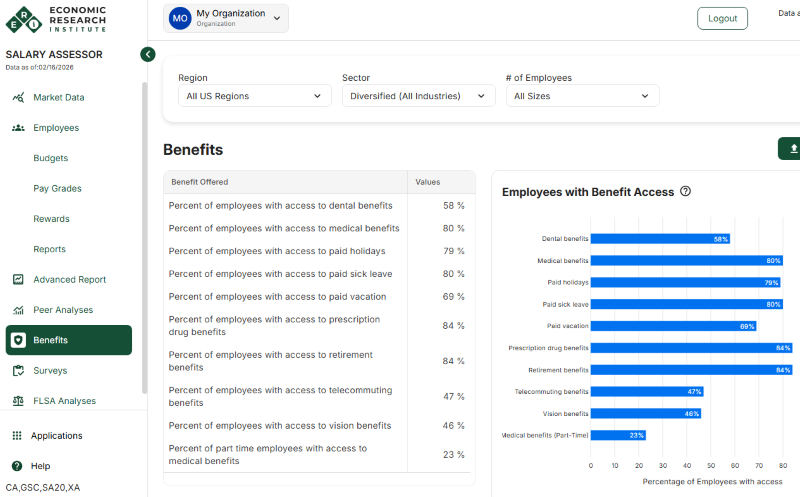Open Reports in sidebar
The height and width of the screenshot is (497, 800).
49,249
